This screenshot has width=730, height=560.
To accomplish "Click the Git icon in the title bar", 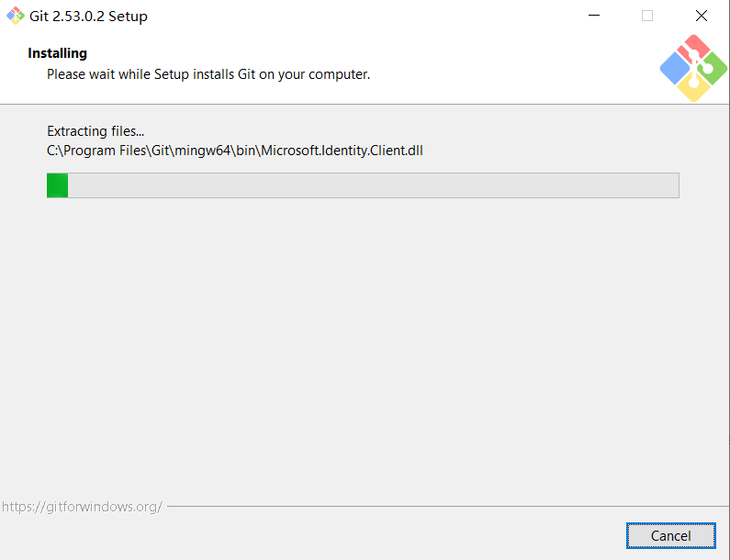I will 16,16.
